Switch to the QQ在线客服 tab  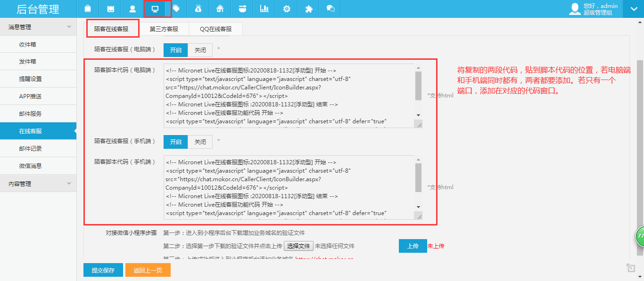[x=215, y=29]
